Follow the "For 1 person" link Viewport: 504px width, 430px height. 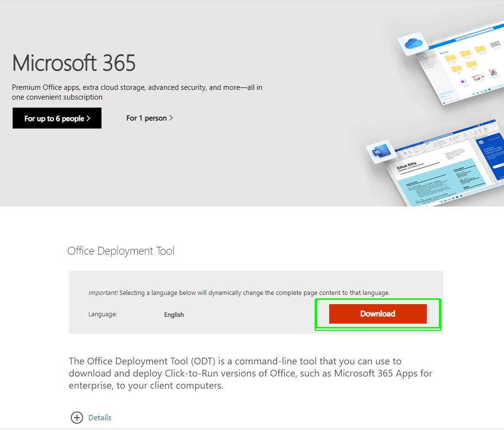pos(150,119)
